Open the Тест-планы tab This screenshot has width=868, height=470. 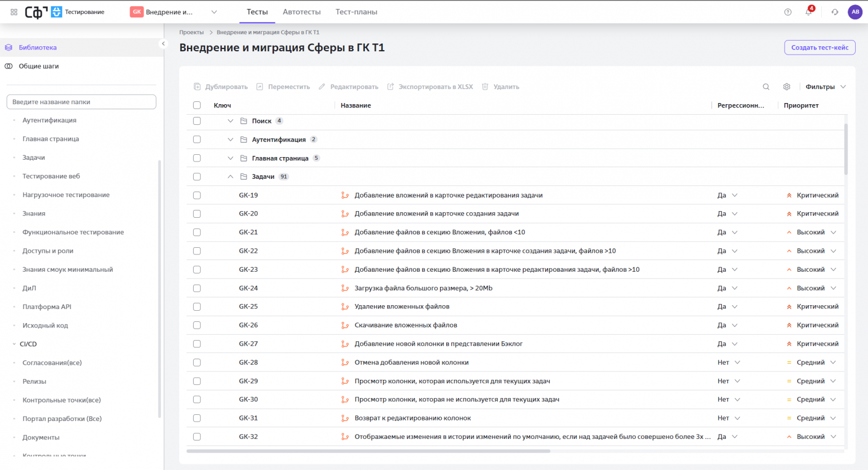click(356, 12)
